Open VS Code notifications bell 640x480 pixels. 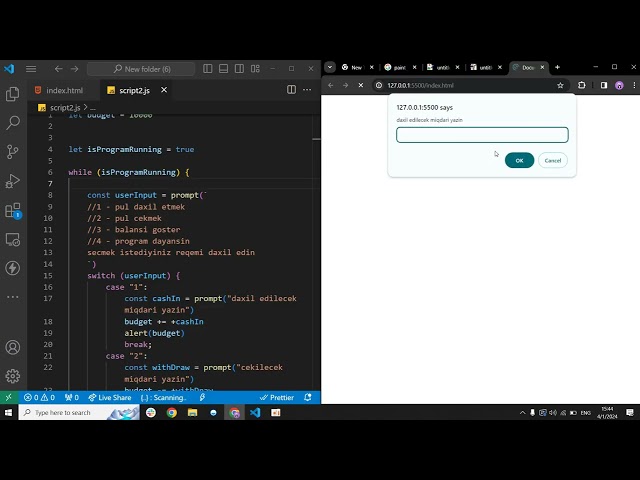[x=308, y=398]
